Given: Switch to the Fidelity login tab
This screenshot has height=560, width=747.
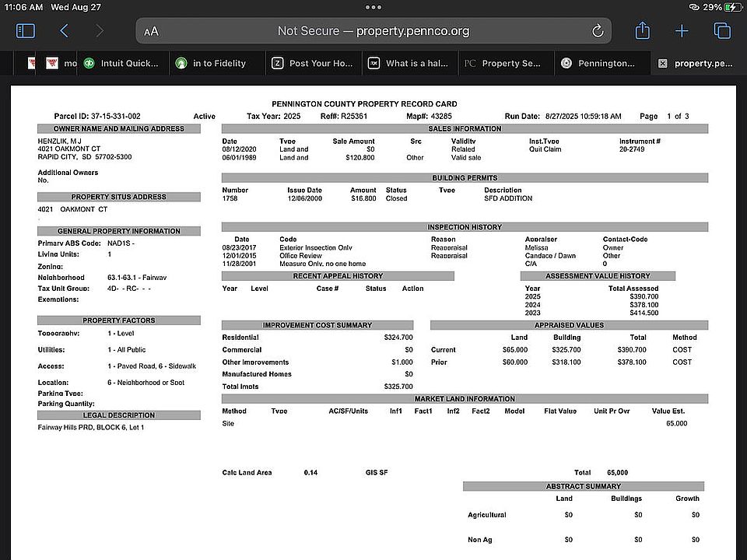Looking at the screenshot, I should tap(218, 64).
